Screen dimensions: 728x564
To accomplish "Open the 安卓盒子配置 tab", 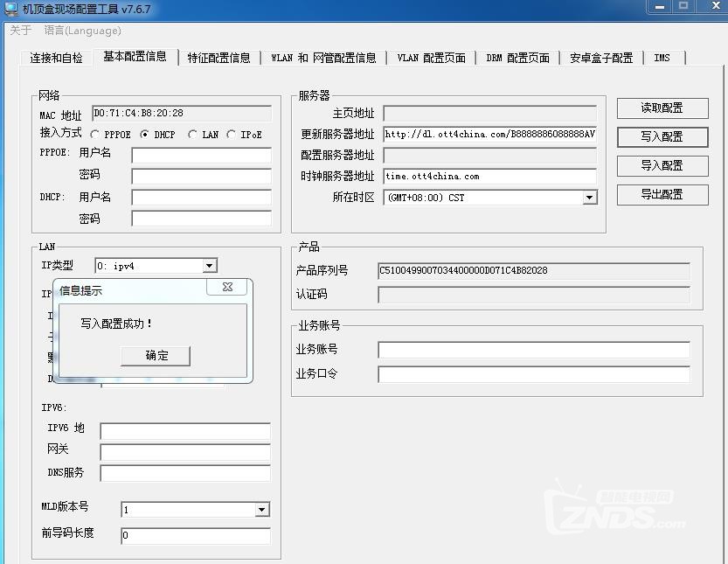I will click(601, 58).
